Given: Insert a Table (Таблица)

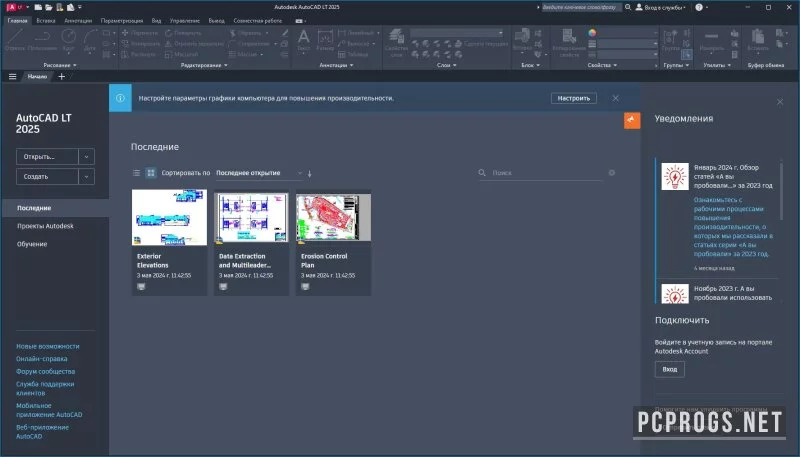Looking at the screenshot, I should tap(353, 54).
